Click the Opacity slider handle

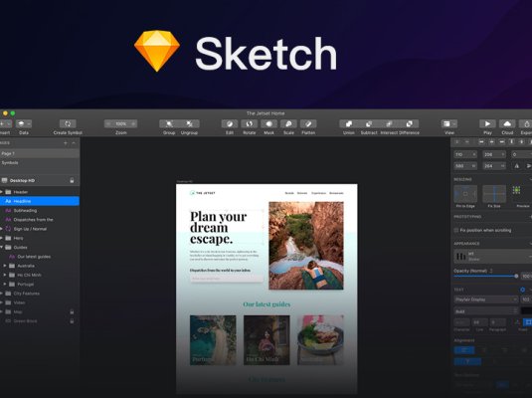coord(516,276)
